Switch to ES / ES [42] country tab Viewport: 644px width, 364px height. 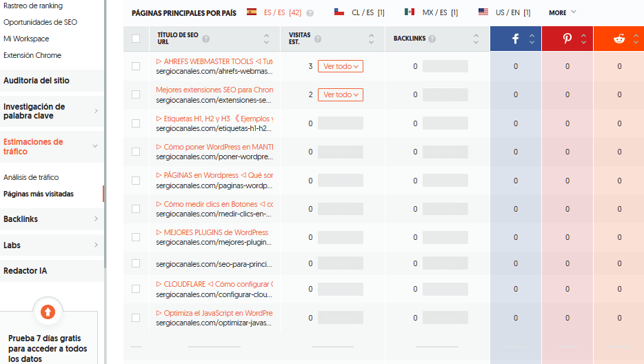pos(283,12)
